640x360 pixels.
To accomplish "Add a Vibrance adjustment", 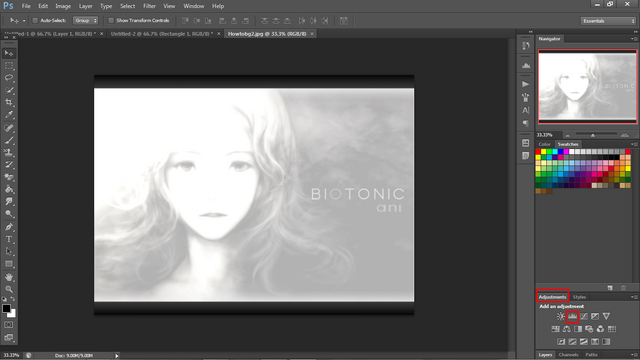I will [x=606, y=316].
